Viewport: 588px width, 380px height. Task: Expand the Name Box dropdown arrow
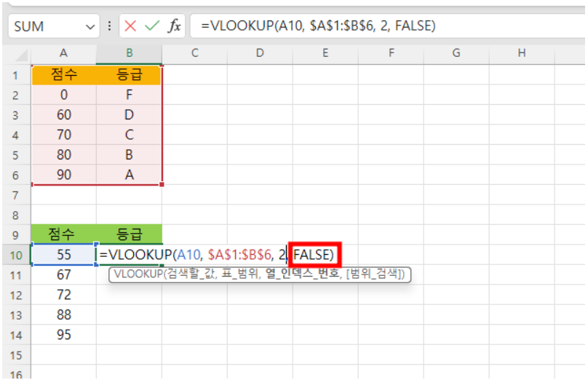pos(90,26)
